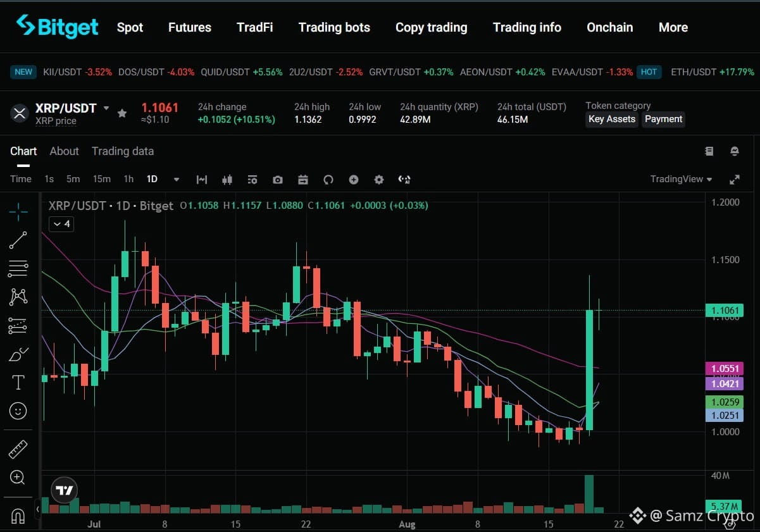The image size is (760, 532).
Task: Open the calendar date range icon
Action: (303, 180)
